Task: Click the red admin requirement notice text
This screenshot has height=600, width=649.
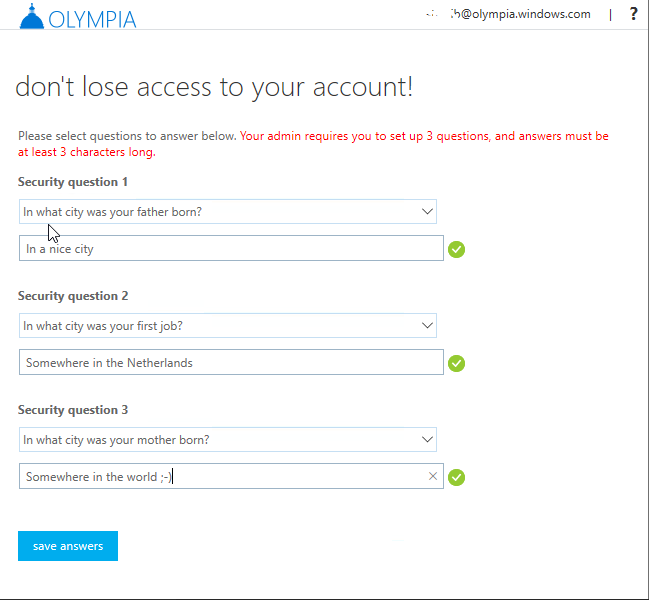Action: 423,136
